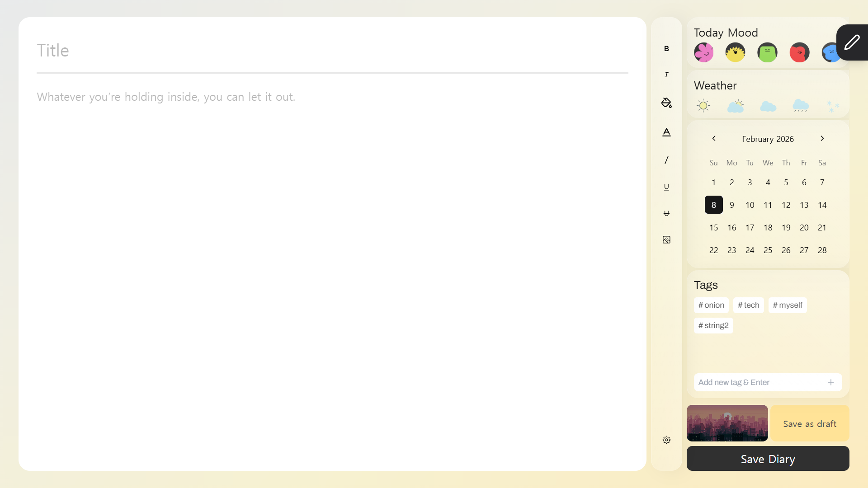Viewport: 868px width, 488px height.
Task: Toggle bold formatting in the toolbar
Action: (x=666, y=48)
